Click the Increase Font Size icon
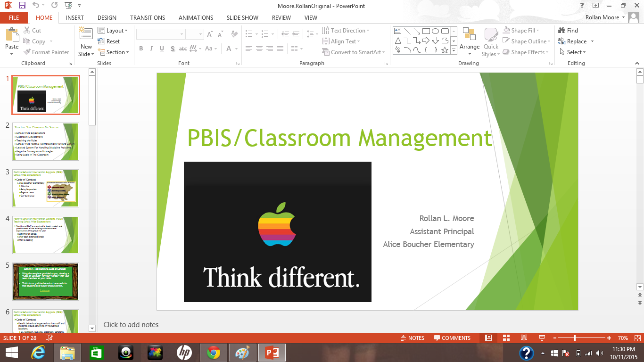The width and height of the screenshot is (644, 362). pos(210,34)
